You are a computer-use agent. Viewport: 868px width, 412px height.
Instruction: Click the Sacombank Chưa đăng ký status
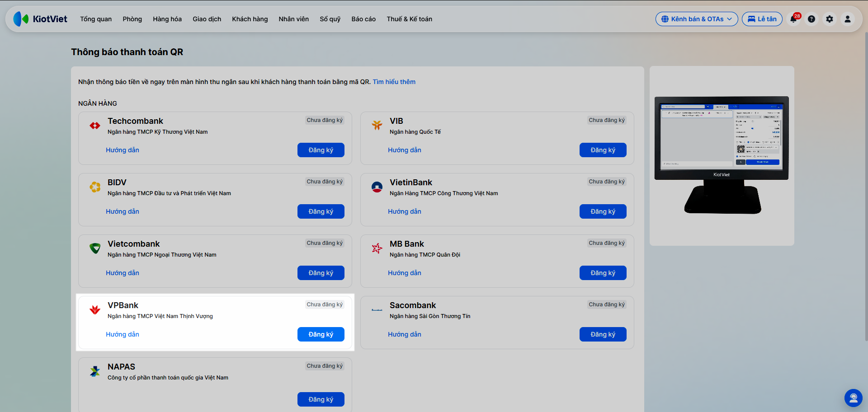[607, 304]
